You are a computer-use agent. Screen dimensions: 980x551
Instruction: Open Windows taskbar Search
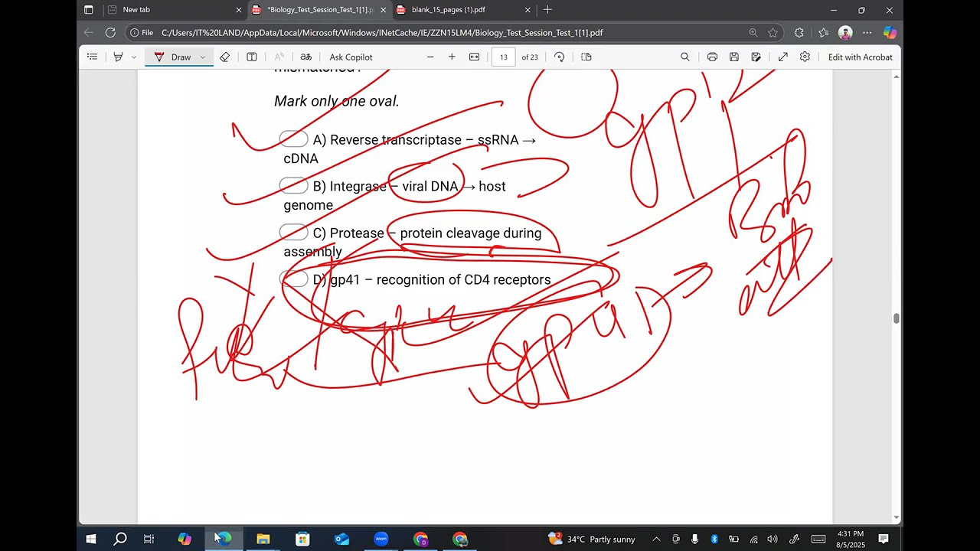(x=120, y=539)
